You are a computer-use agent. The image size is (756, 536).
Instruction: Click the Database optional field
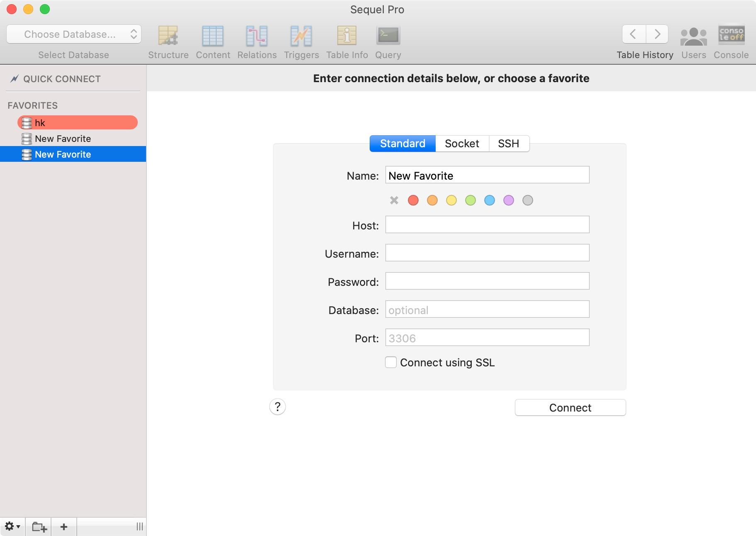pyautogui.click(x=487, y=309)
